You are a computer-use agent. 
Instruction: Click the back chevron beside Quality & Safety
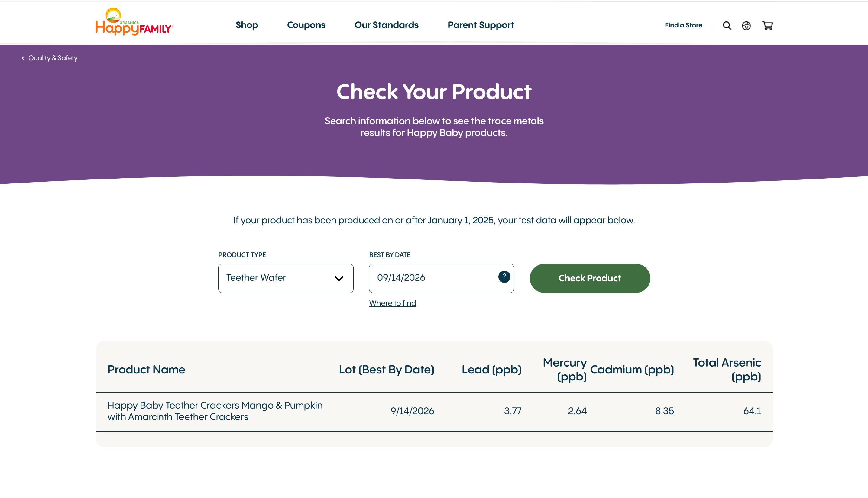click(x=23, y=58)
